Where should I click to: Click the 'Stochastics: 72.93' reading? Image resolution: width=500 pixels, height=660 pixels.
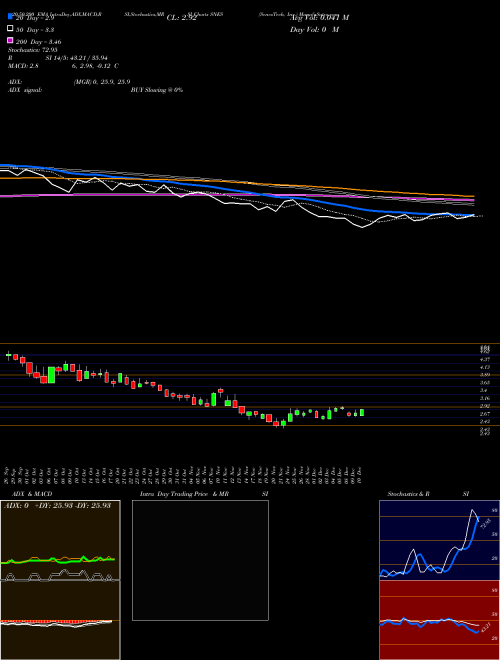32,50
